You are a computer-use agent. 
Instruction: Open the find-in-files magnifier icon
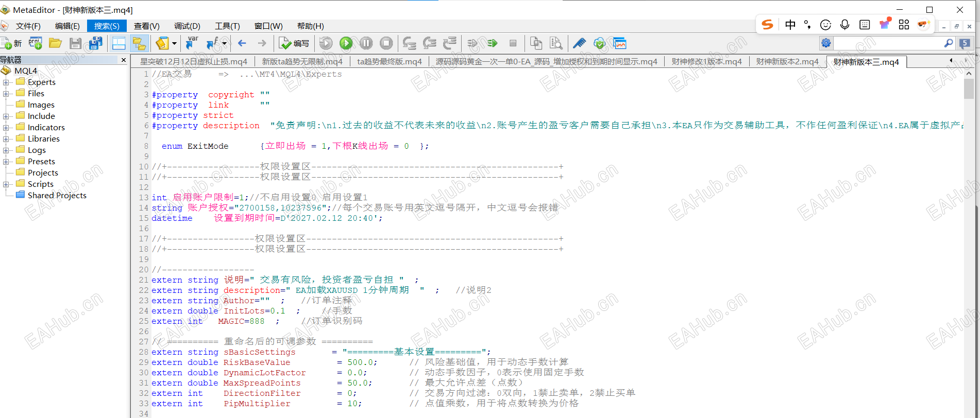(556, 44)
